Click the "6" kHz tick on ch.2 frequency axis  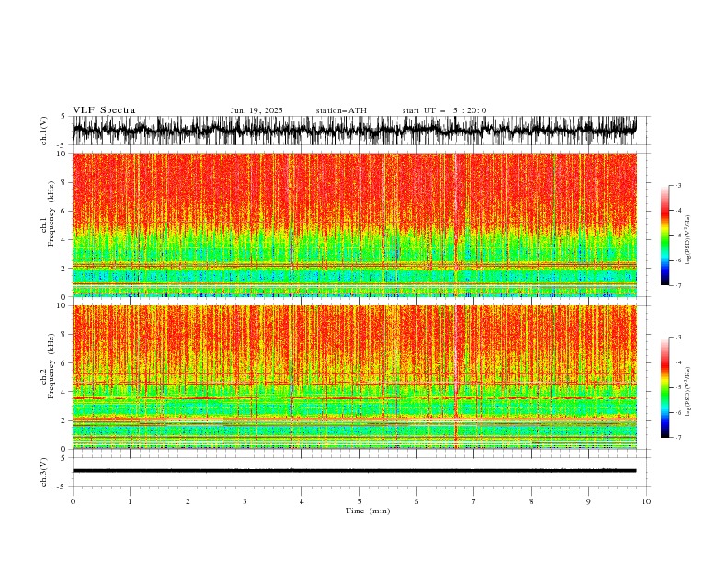[64, 362]
